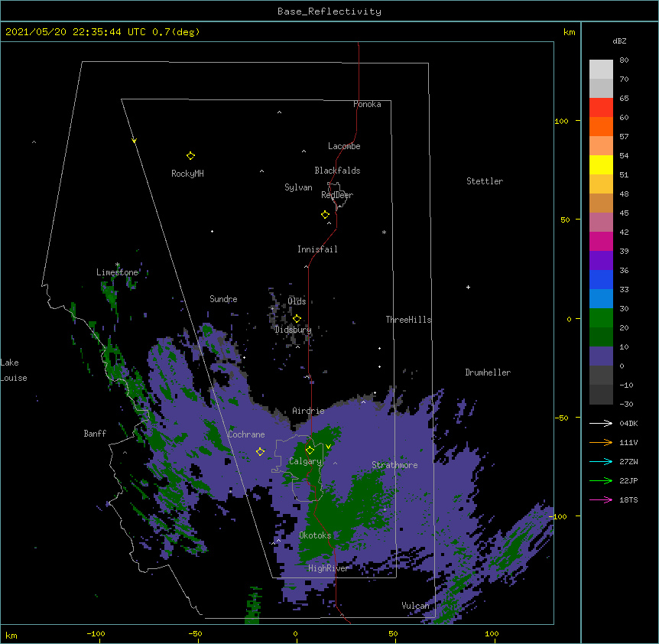Click the cyan 27ZW arrow in legend
This screenshot has height=644, width=659.
601,461
